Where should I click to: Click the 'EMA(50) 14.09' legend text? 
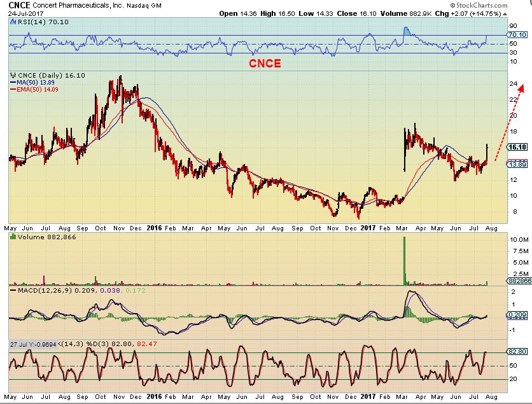tap(38, 90)
